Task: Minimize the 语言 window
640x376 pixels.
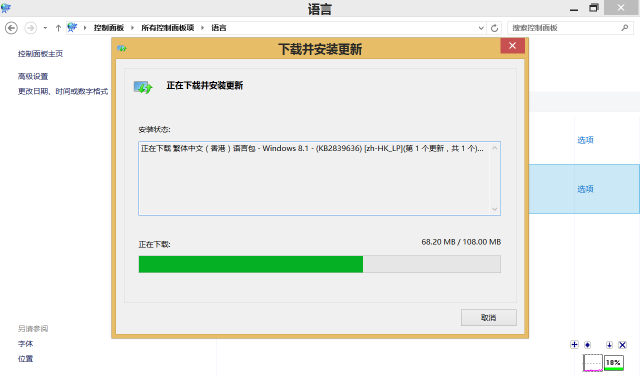Action: tap(574, 8)
